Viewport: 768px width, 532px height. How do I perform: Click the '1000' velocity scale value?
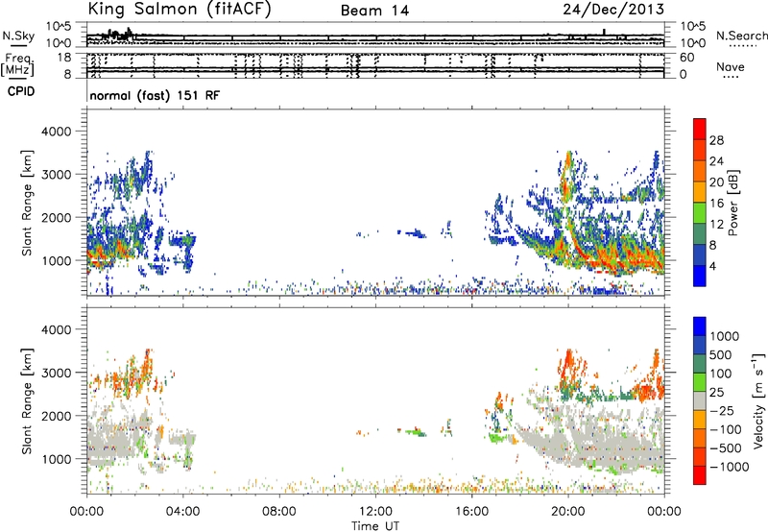tap(725, 336)
